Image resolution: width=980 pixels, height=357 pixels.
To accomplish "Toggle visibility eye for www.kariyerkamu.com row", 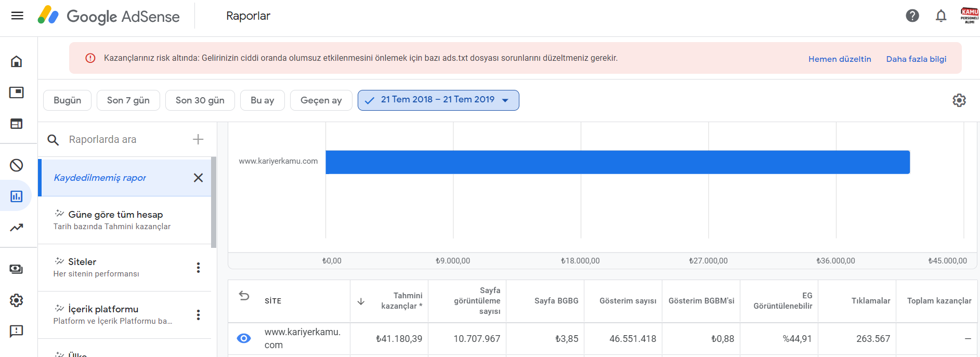I will pos(244,338).
